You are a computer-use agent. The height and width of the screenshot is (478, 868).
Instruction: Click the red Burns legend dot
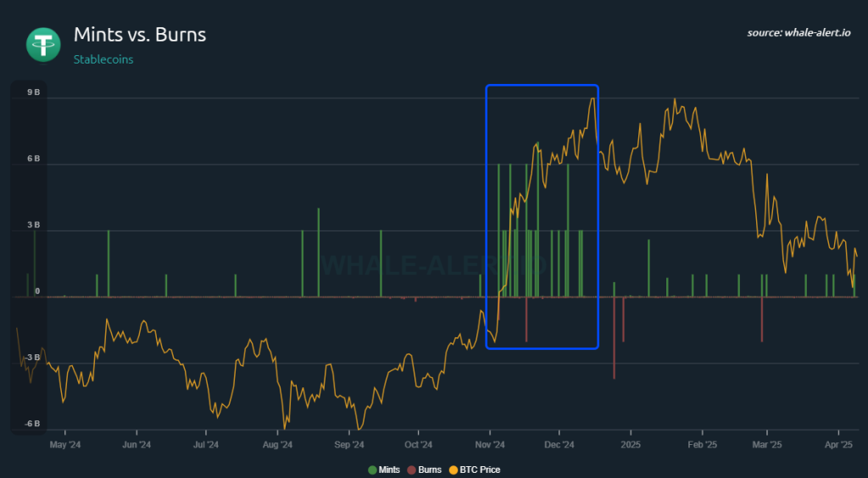411,470
